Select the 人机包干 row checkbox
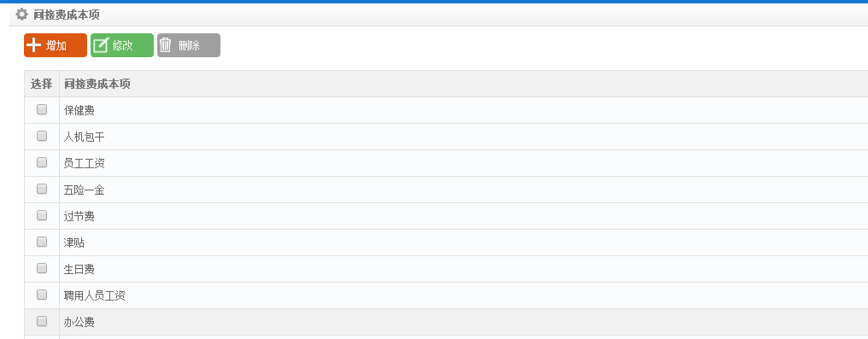This screenshot has width=868, height=339. pyautogui.click(x=42, y=136)
